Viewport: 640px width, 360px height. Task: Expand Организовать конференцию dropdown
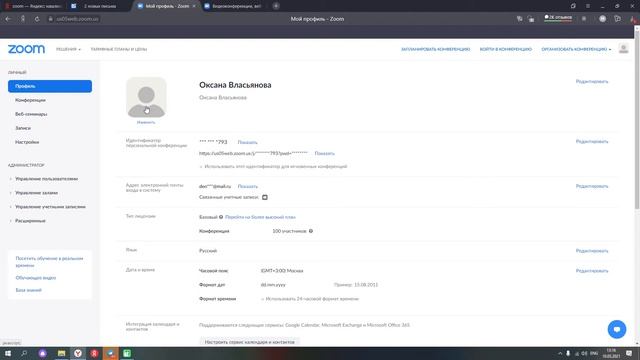pyautogui.click(x=576, y=49)
